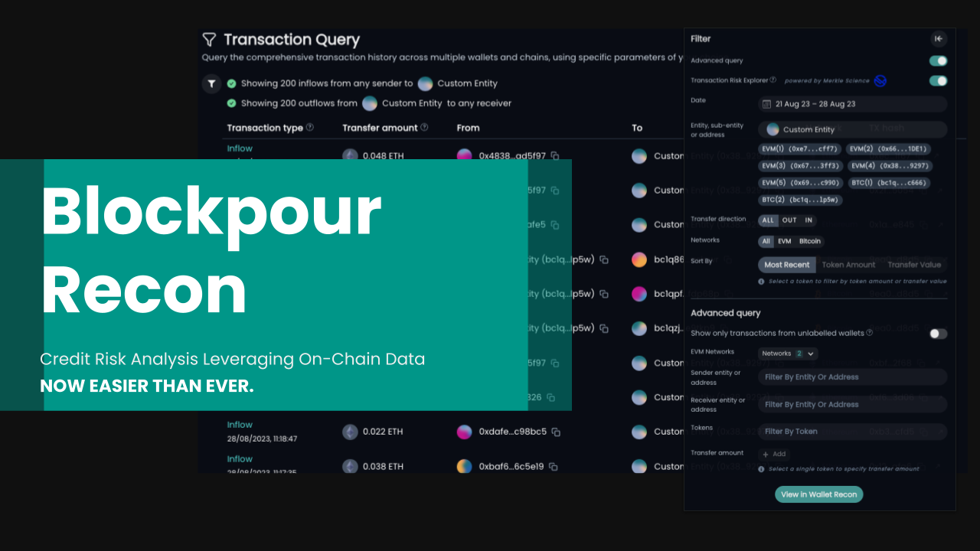
Task: Copy address 0xbaf6...6c5e19
Action: tap(553, 466)
